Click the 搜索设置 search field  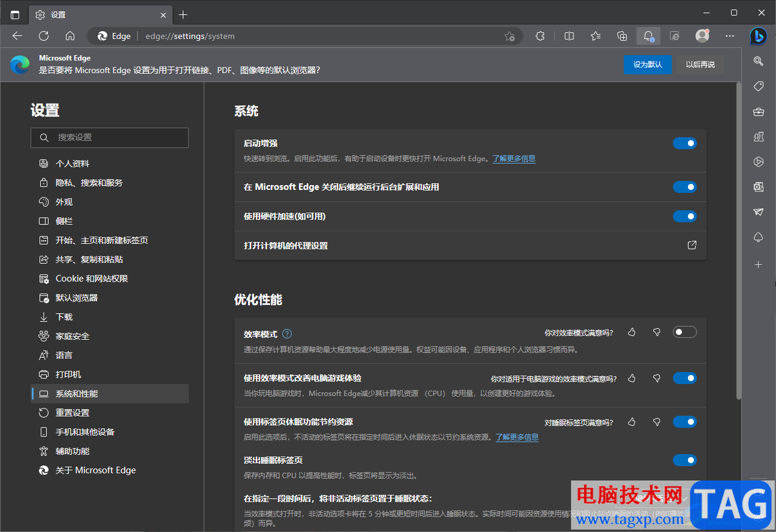point(110,137)
